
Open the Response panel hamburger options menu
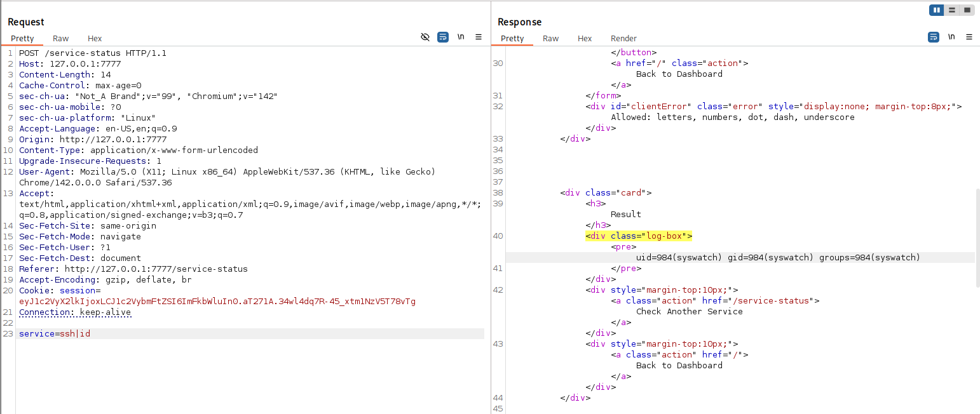pyautogui.click(x=969, y=37)
